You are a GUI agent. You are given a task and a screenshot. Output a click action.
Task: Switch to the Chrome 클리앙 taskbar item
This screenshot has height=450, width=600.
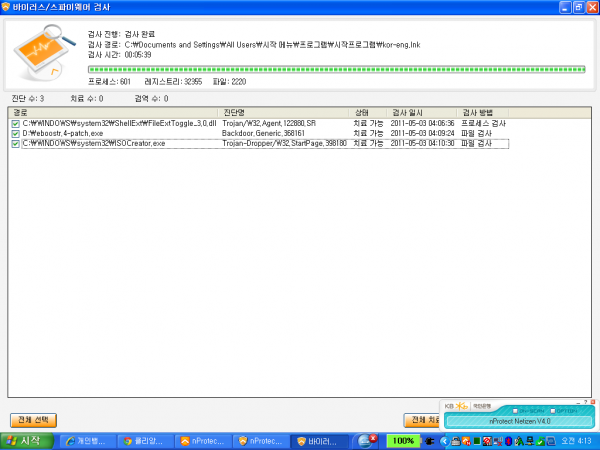[145, 441]
